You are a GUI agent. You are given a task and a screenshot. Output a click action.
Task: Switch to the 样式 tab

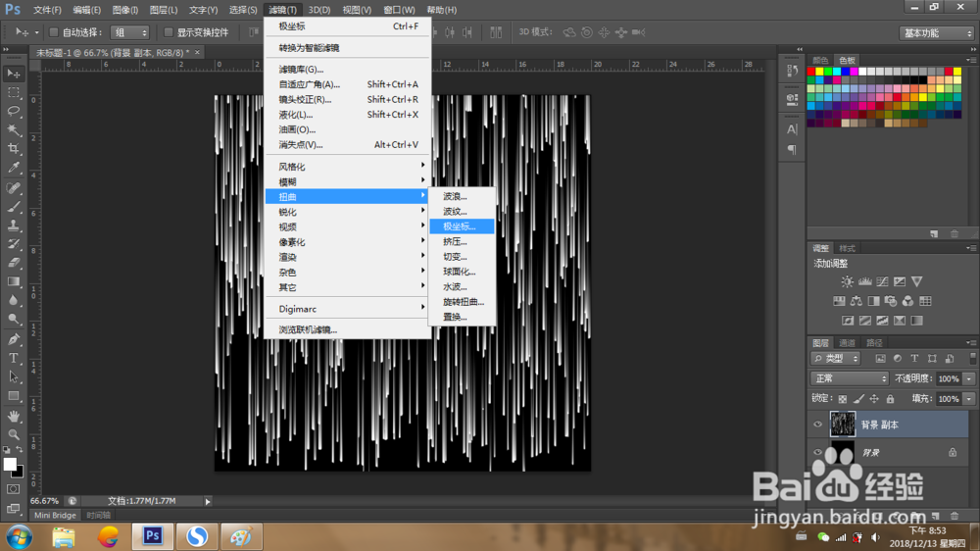pos(847,248)
